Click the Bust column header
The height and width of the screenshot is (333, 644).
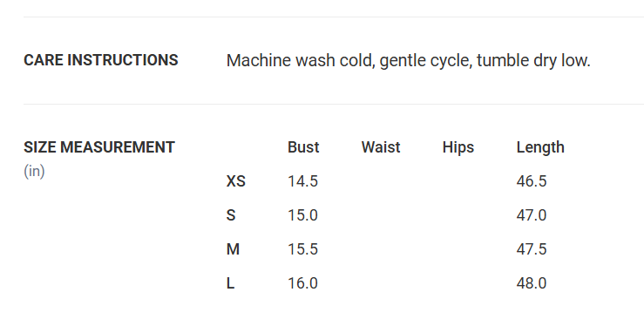point(303,147)
